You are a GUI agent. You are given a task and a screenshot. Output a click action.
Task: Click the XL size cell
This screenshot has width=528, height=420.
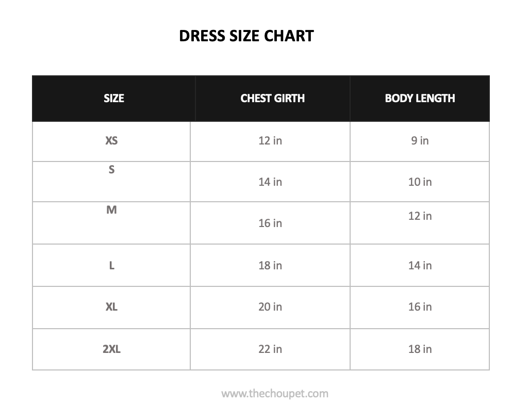[x=111, y=307]
